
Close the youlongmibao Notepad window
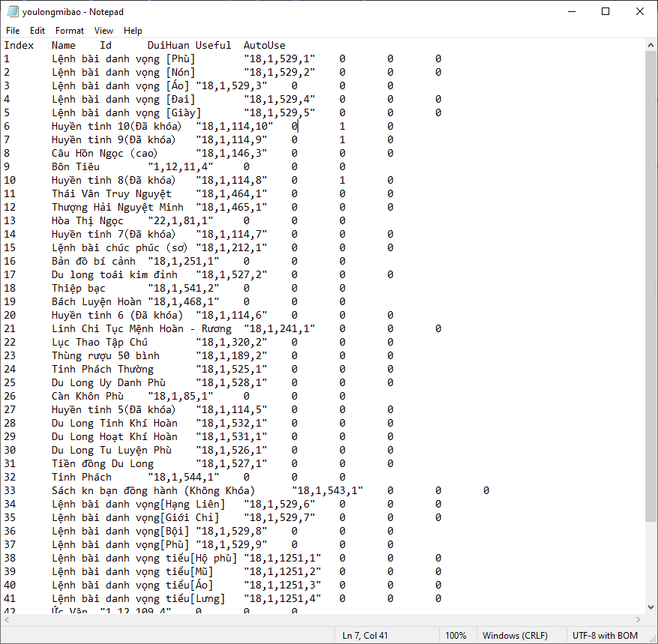pos(639,12)
